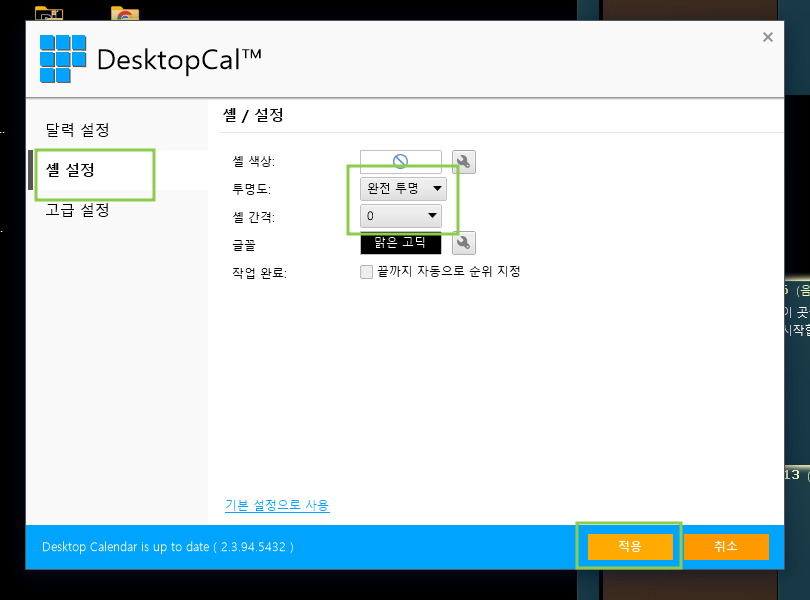Open the 투명도 dropdown set to 완전 투명
Image resolution: width=810 pixels, height=600 pixels.
pyautogui.click(x=403, y=189)
